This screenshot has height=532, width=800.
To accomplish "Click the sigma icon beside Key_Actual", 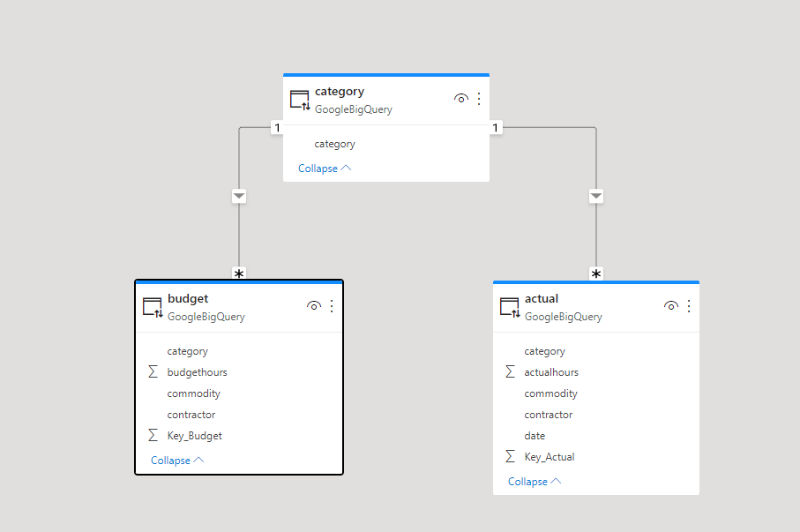I will (x=511, y=457).
